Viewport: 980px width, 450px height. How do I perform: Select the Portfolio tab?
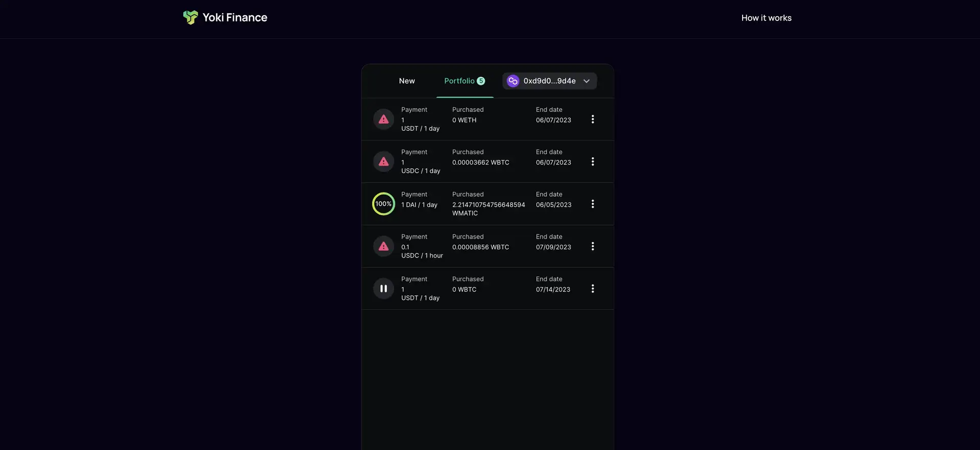click(459, 81)
